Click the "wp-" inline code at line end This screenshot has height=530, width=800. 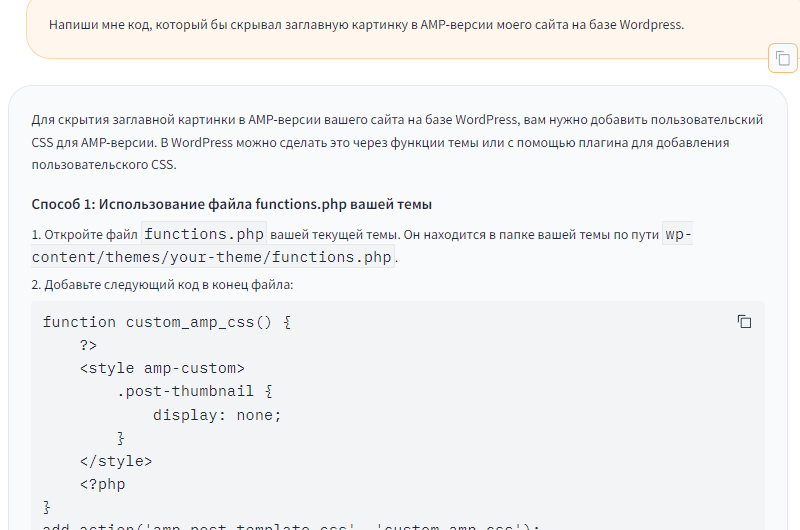pyautogui.click(x=677, y=234)
